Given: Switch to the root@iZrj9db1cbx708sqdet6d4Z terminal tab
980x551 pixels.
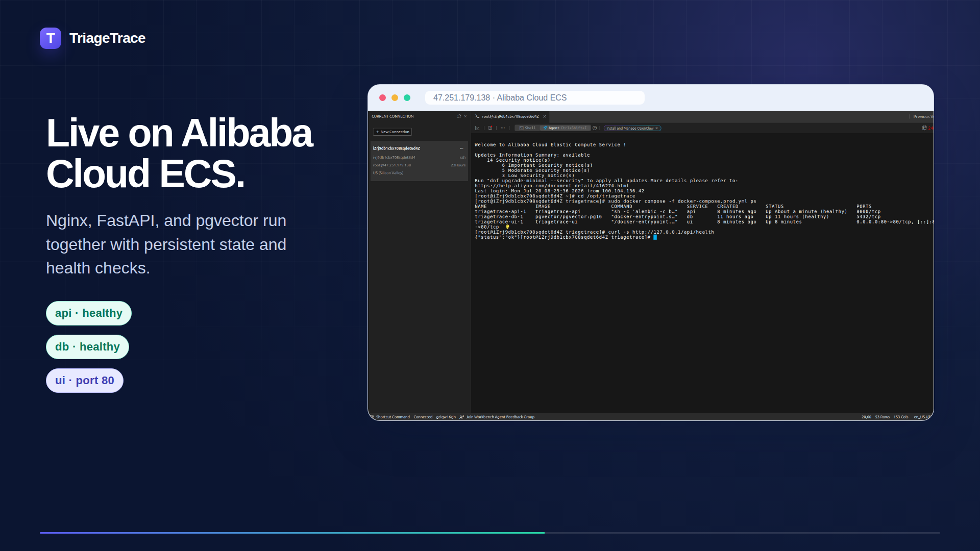Looking at the screenshot, I should tap(510, 116).
